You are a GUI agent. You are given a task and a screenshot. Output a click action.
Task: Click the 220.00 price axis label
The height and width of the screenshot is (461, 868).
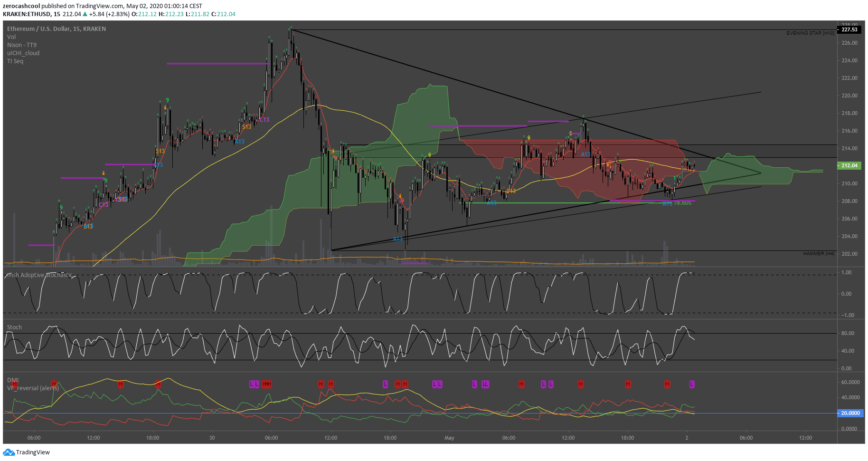pyautogui.click(x=849, y=96)
